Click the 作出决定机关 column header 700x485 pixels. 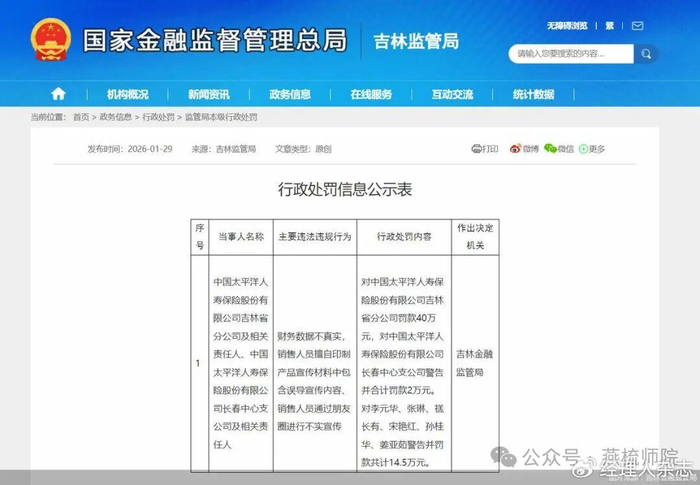click(475, 237)
